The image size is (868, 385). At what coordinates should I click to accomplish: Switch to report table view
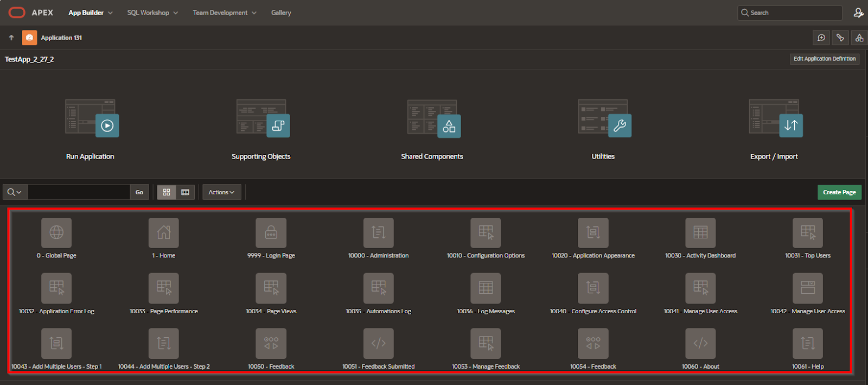point(185,192)
